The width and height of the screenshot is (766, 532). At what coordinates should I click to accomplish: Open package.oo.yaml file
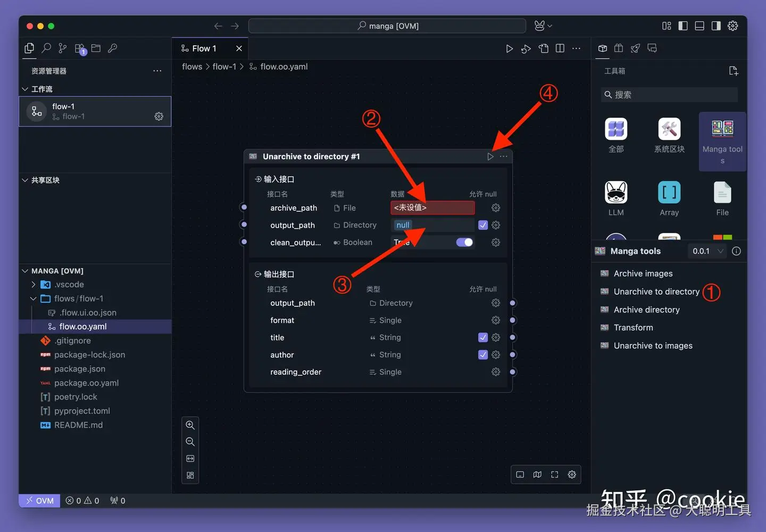(86, 383)
